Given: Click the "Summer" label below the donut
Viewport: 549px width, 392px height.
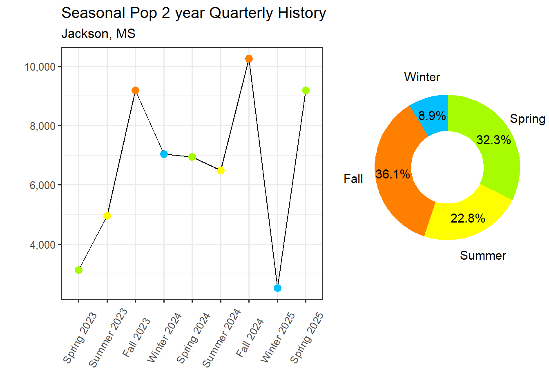Looking at the screenshot, I should (x=483, y=256).
